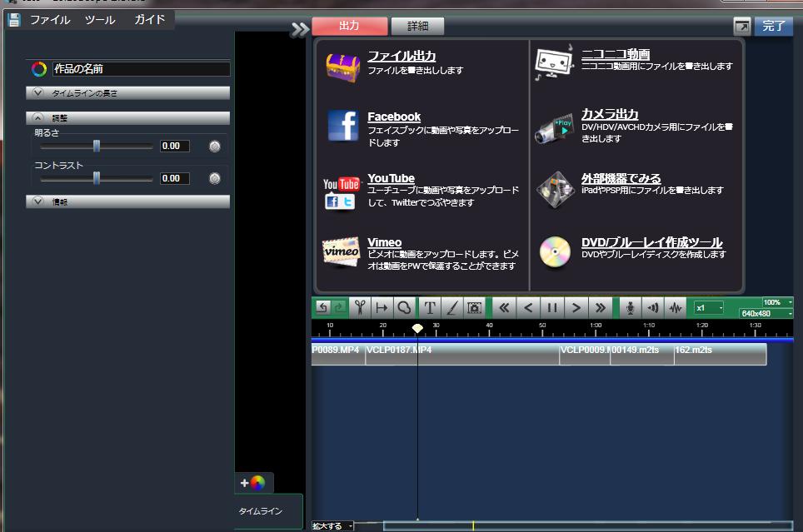Open the YouTube upload link

(x=391, y=178)
